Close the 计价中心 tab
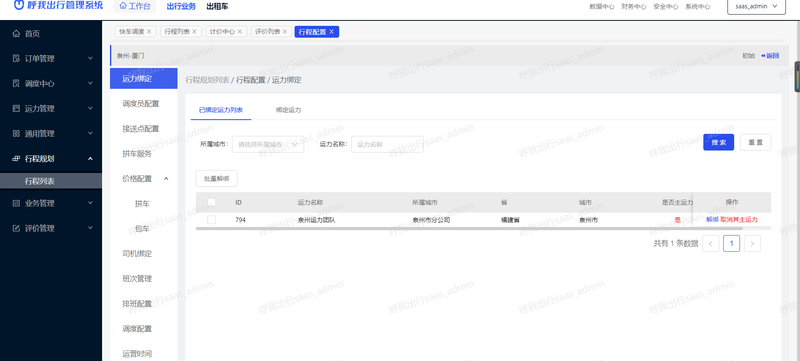 239,32
